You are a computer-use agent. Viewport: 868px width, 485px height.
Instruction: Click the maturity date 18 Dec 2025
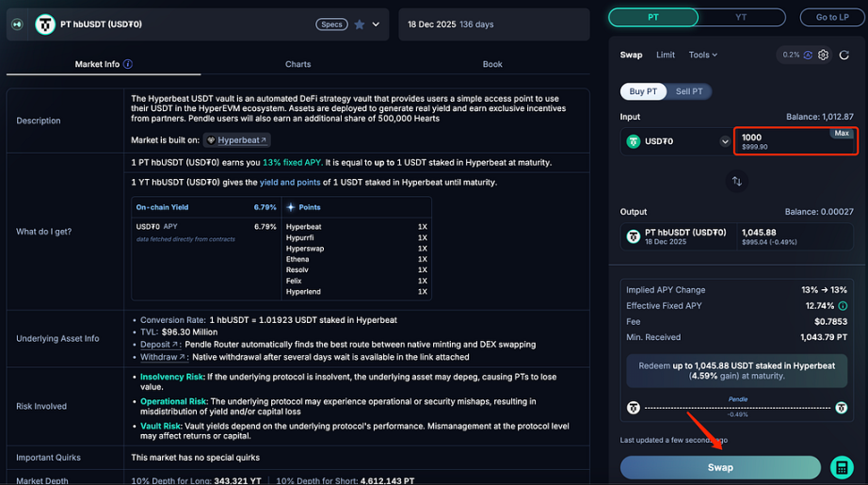tap(432, 24)
